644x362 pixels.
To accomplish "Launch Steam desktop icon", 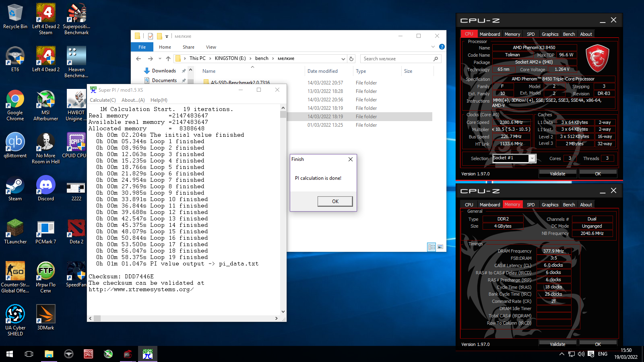I will coord(15,188).
